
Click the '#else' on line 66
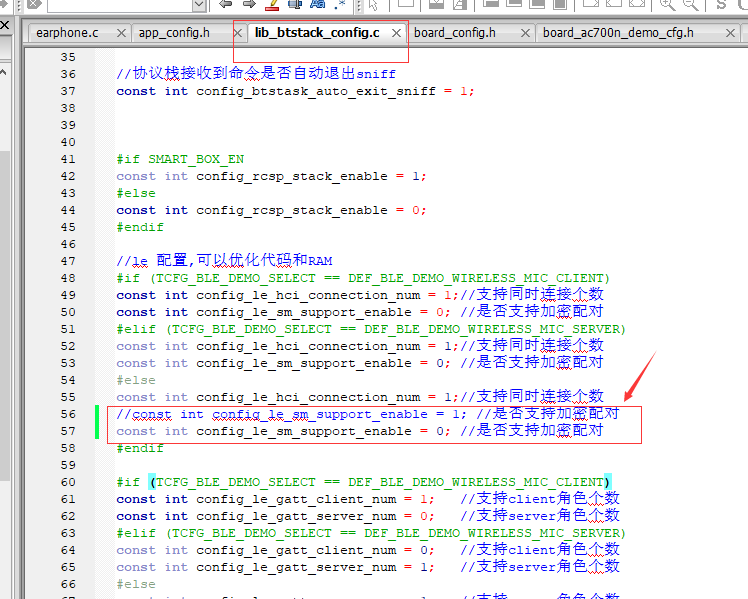click(136, 584)
